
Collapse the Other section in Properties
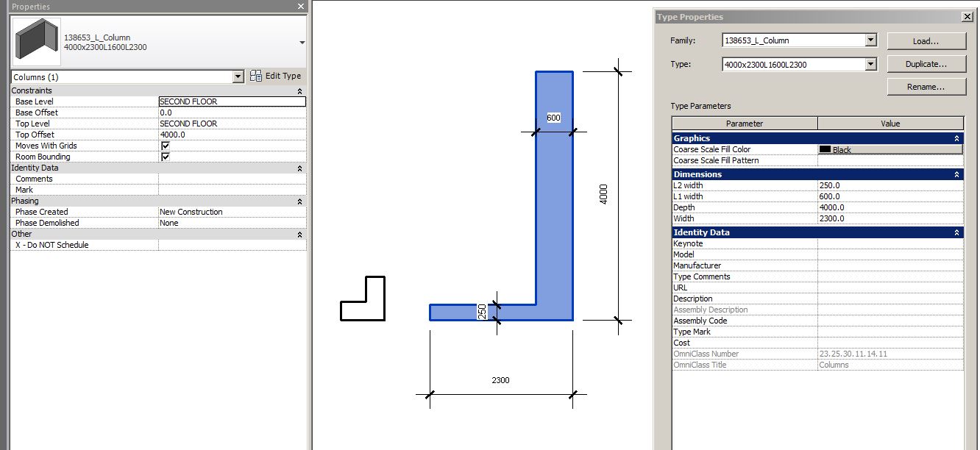point(299,234)
